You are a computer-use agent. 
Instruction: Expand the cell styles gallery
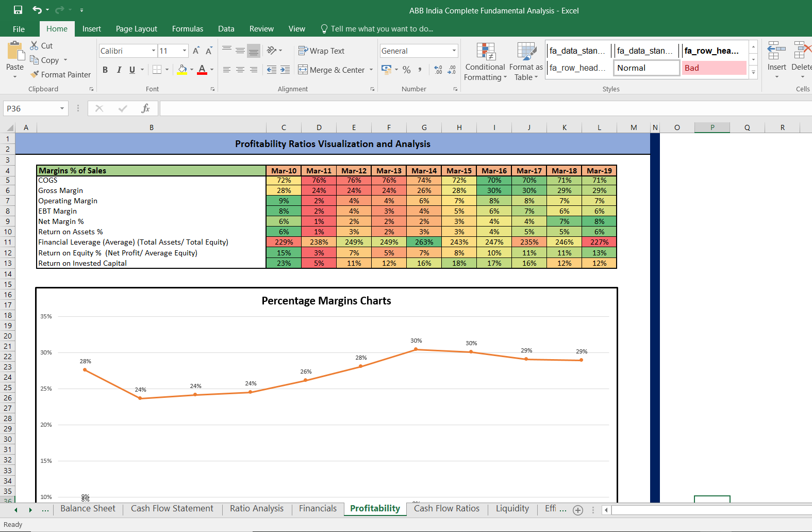pos(753,72)
